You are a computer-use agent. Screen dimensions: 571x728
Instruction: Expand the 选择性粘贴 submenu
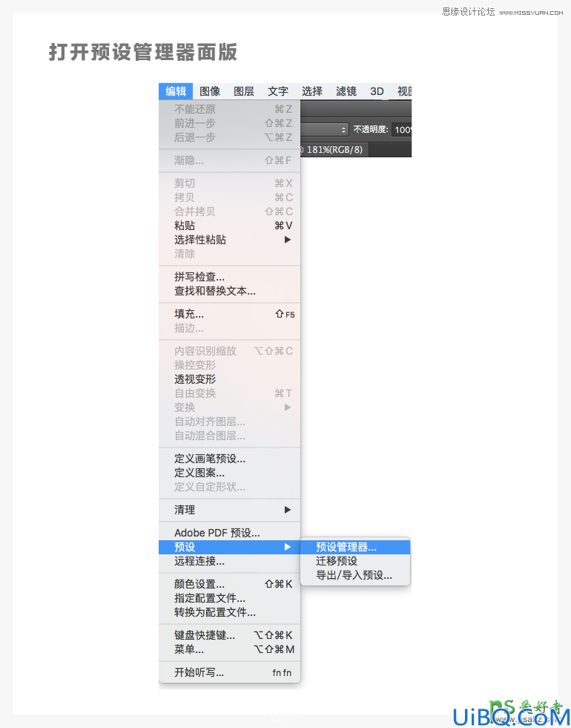(230, 240)
